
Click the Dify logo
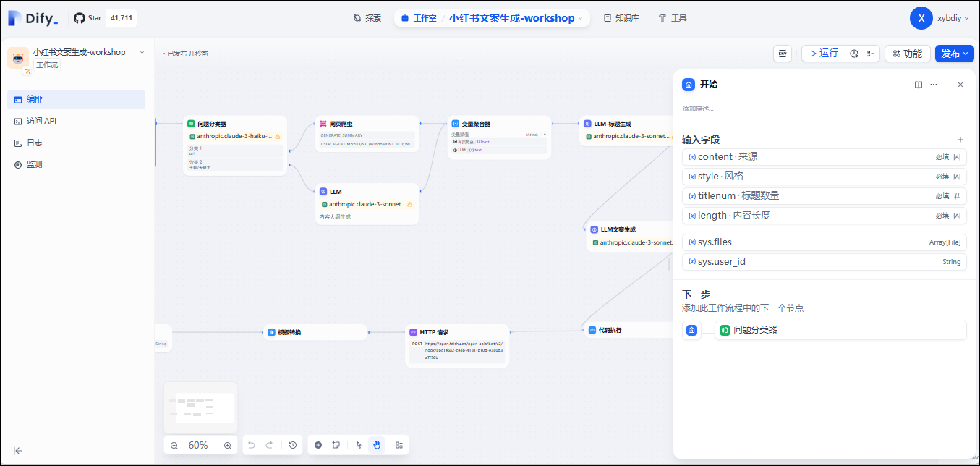[x=33, y=18]
